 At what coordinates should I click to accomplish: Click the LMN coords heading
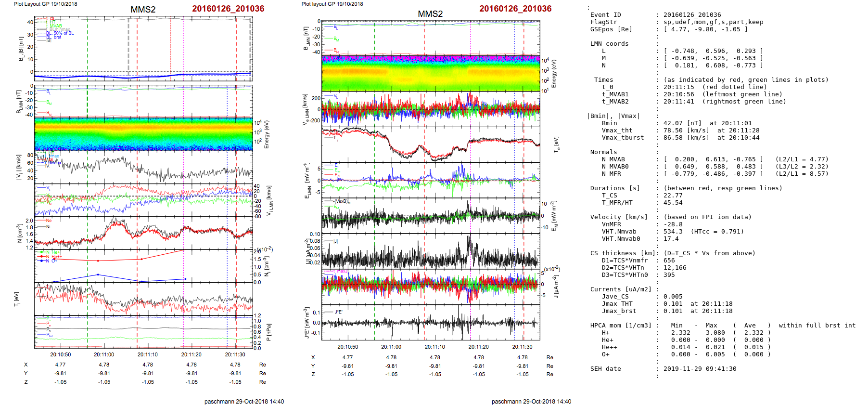[x=609, y=44]
